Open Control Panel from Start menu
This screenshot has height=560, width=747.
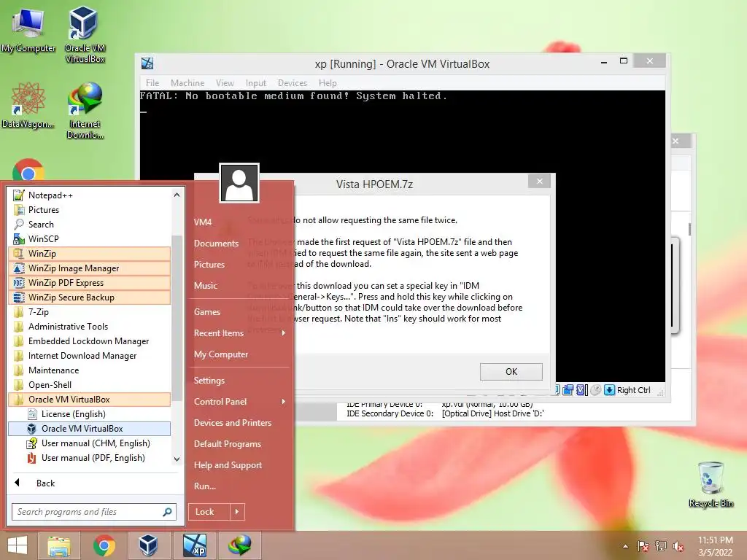coord(239,402)
